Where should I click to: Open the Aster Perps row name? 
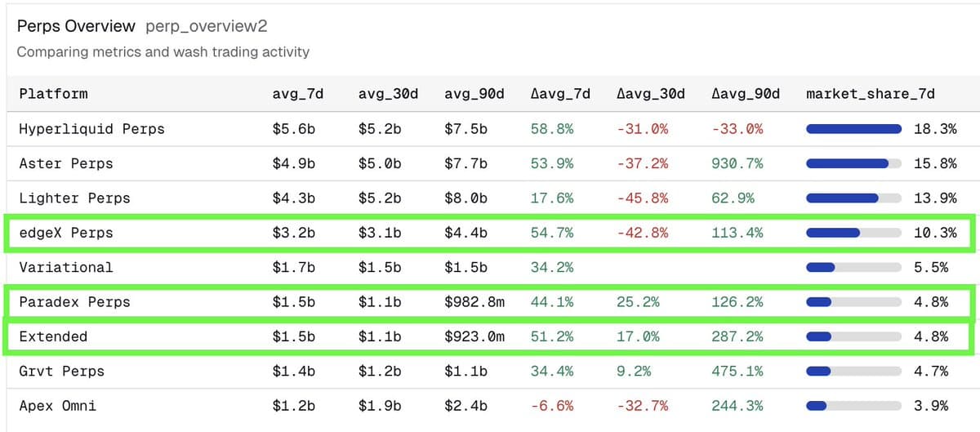point(66,163)
